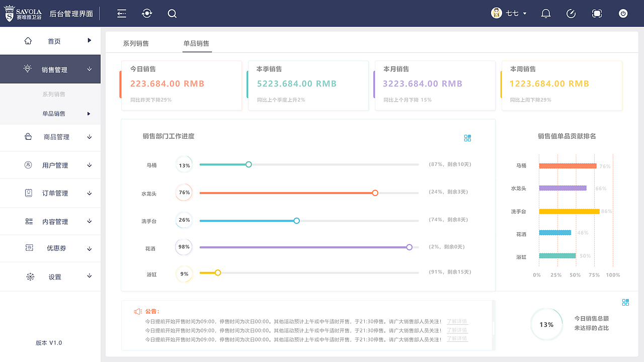Expand 用户管理 with its chevron
The height and width of the screenshot is (362, 644).
(90, 165)
